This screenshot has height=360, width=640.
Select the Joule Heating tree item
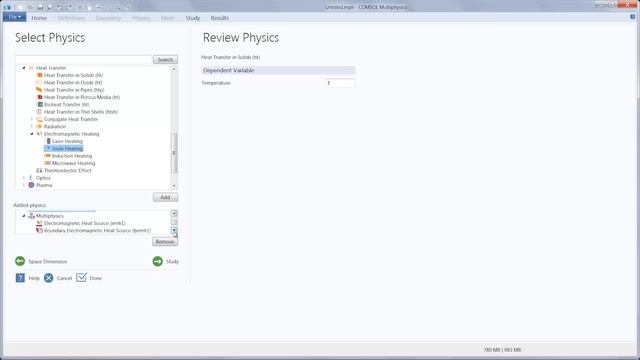[x=64, y=149]
